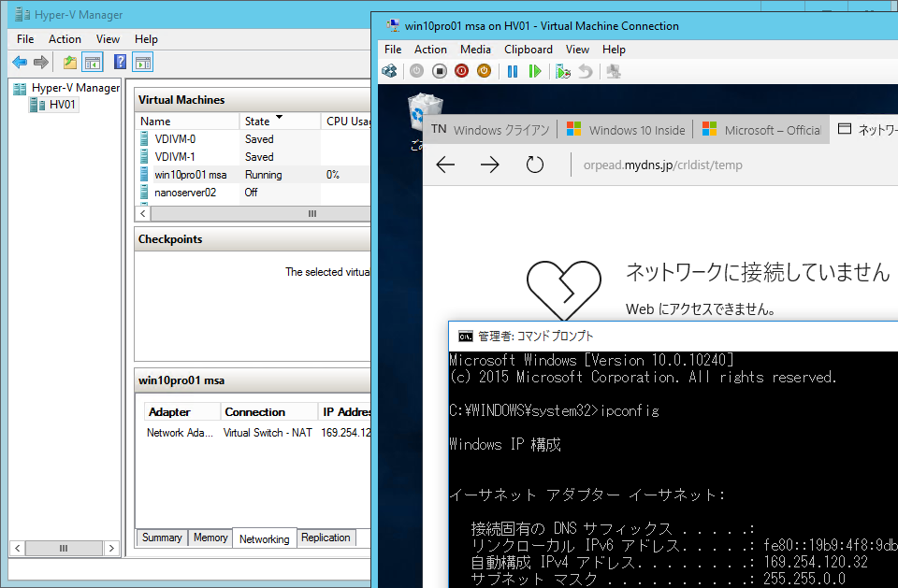The height and width of the screenshot is (588, 898).
Task: Click the Back arrow in Hyper-V Manager toolbar
Action: click(20, 62)
